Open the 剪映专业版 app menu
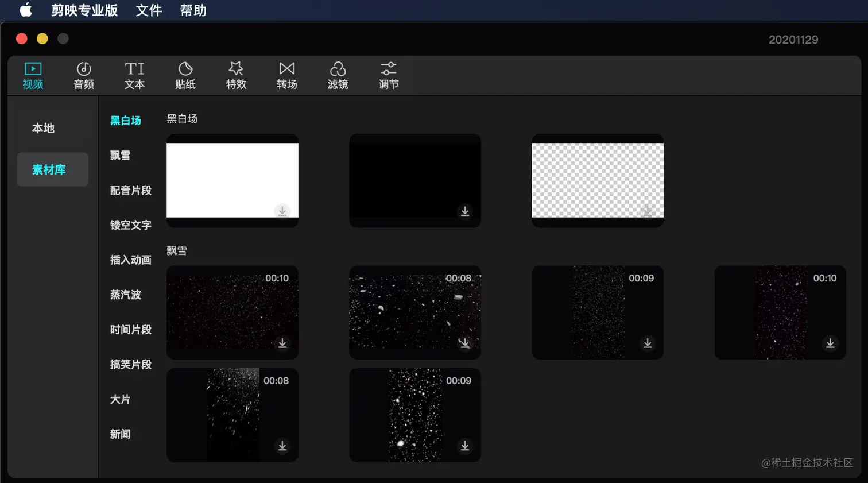The width and height of the screenshot is (868, 483). (84, 10)
